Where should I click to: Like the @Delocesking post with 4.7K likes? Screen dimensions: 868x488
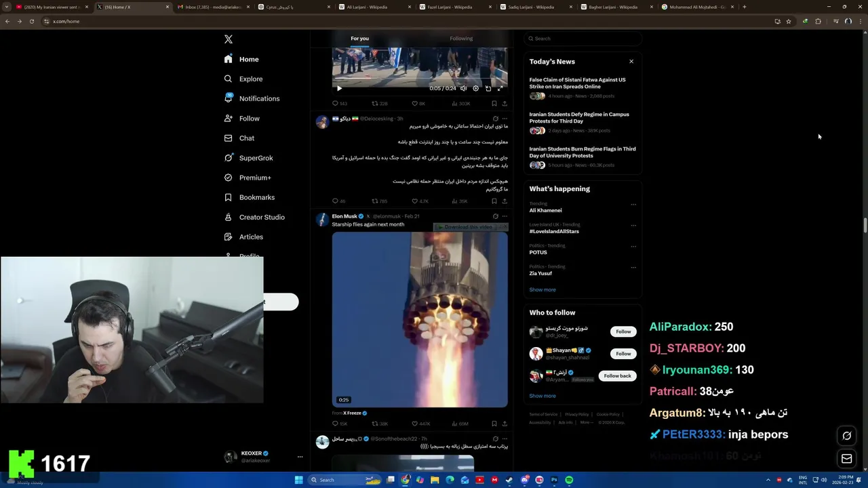click(420, 201)
